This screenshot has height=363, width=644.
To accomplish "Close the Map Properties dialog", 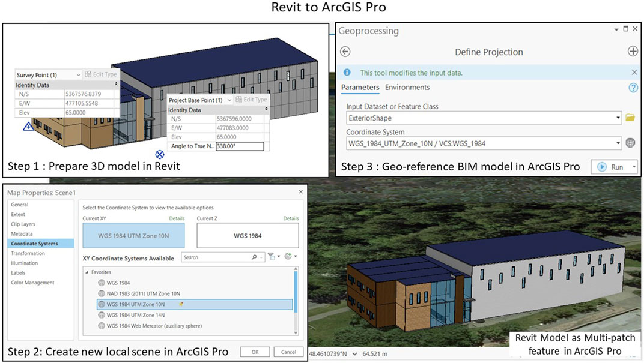I will tap(300, 191).
